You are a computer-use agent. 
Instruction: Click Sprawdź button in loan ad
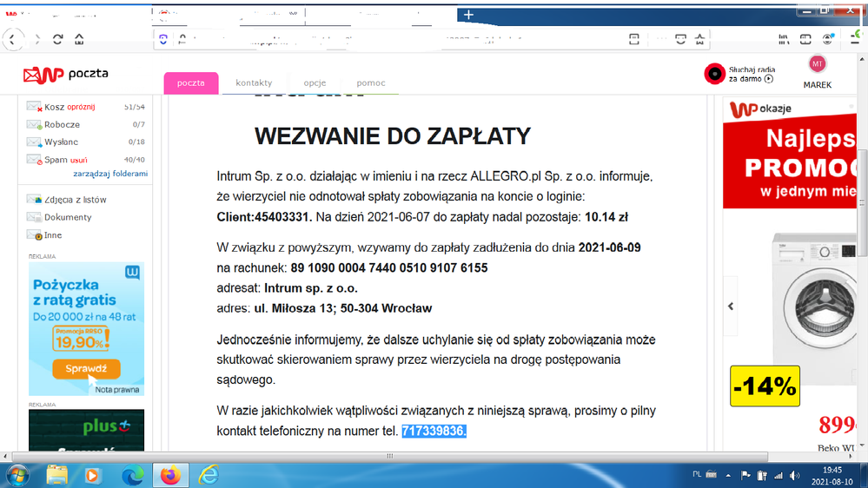(86, 368)
